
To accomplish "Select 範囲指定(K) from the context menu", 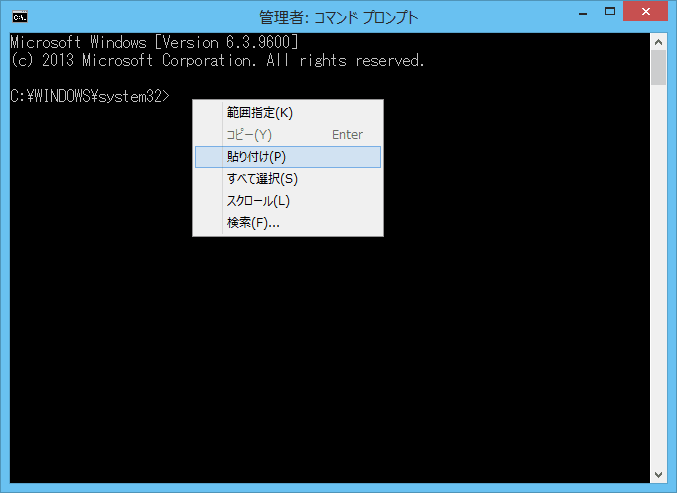I will (x=288, y=113).
